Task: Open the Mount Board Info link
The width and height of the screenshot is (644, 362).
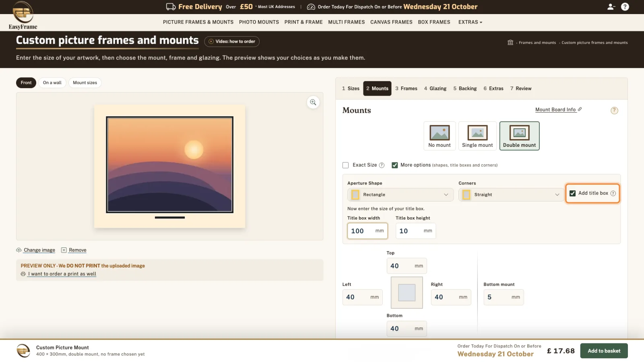Action: (555, 110)
